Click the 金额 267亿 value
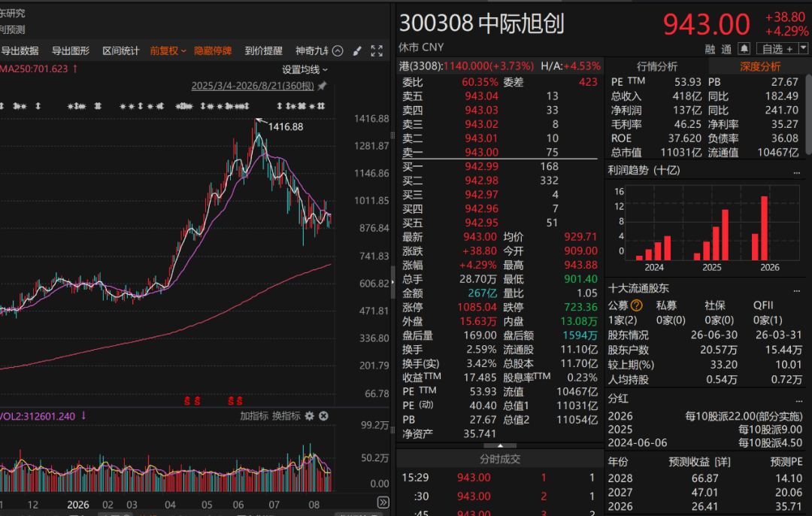812x516 pixels. tap(482, 293)
